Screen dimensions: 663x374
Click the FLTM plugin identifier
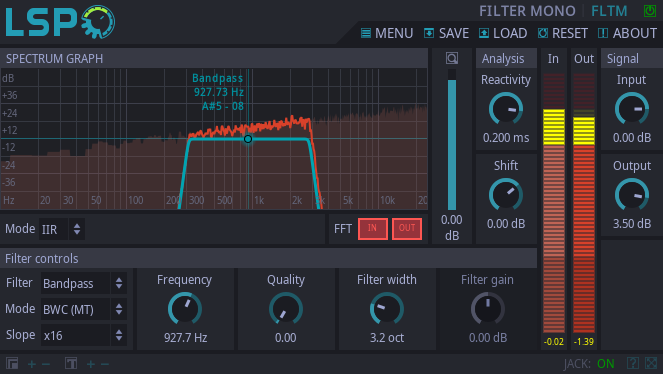pos(609,11)
